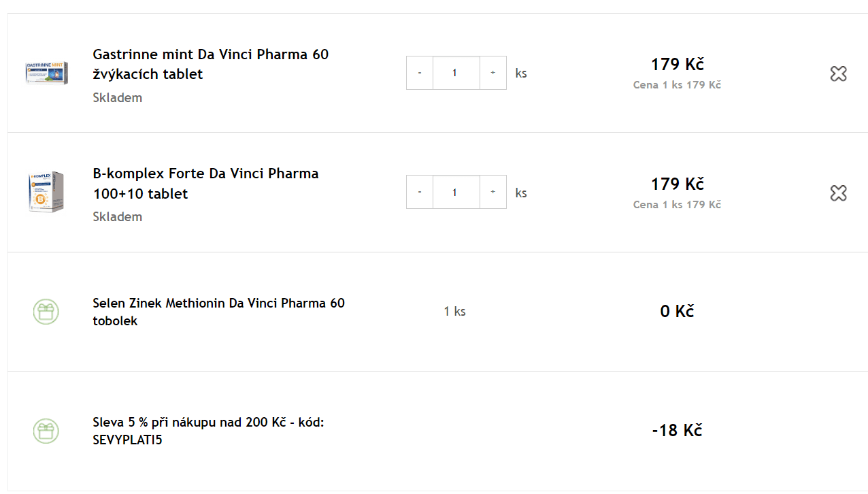The width and height of the screenshot is (868, 494).
Task: Open the B-komplex Forte Da Vinci Pharma link
Action: point(205,184)
